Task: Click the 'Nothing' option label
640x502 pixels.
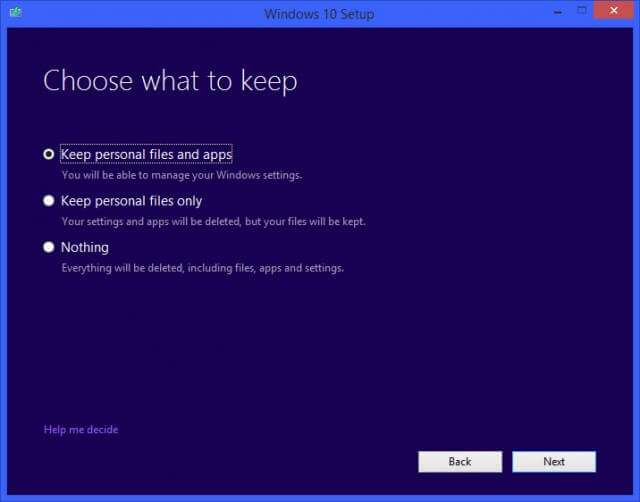Action: 85,247
